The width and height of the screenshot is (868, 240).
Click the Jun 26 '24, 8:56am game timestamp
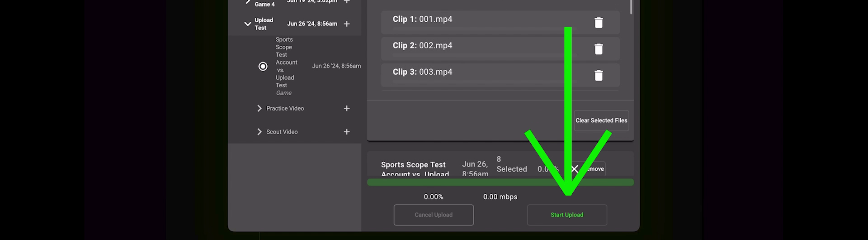coord(336,66)
